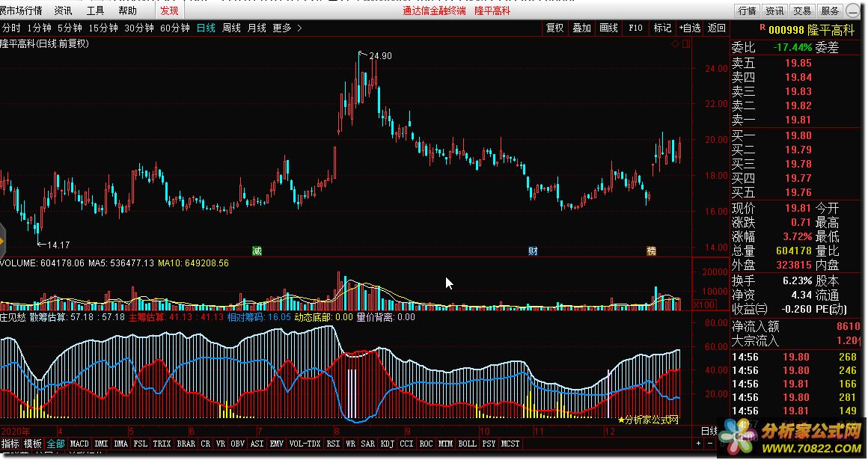Open the 服务 service button
The image size is (868, 460).
(829, 10)
